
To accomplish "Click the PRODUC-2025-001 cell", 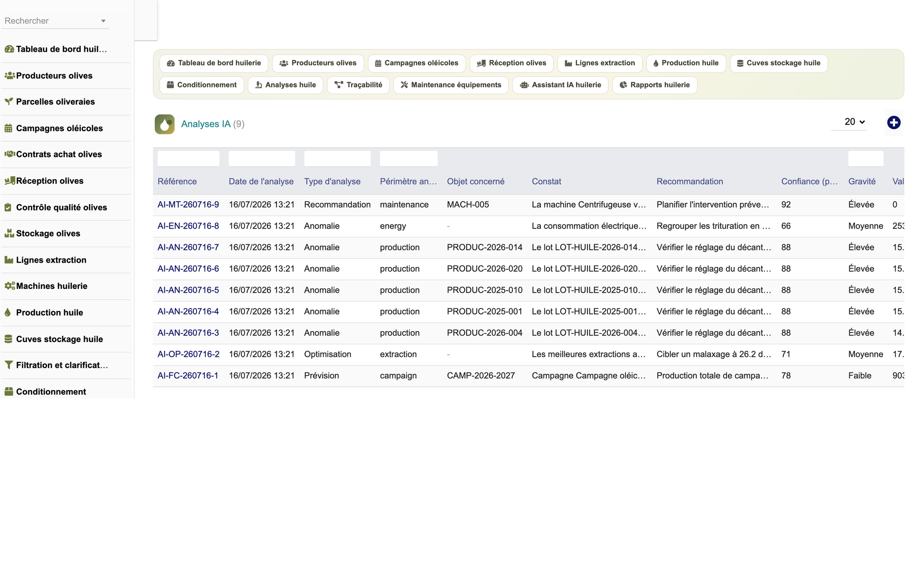I will click(x=484, y=312).
